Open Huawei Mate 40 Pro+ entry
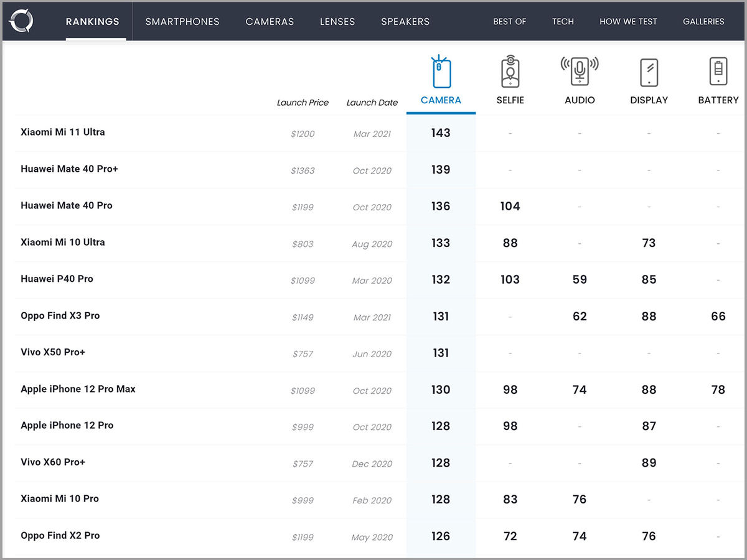747x560 pixels. click(69, 169)
